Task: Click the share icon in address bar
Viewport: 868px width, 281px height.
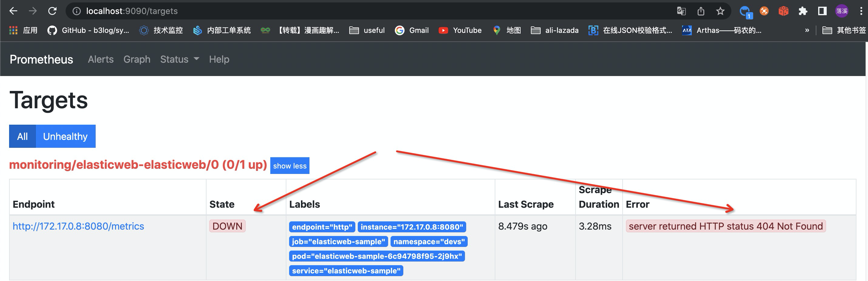Action: [701, 11]
